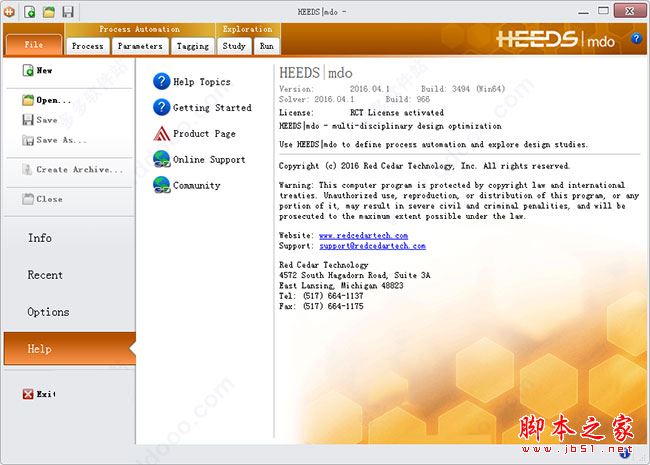This screenshot has width=650, height=465.
Task: Click the Process Automation group label
Action: 139,29
